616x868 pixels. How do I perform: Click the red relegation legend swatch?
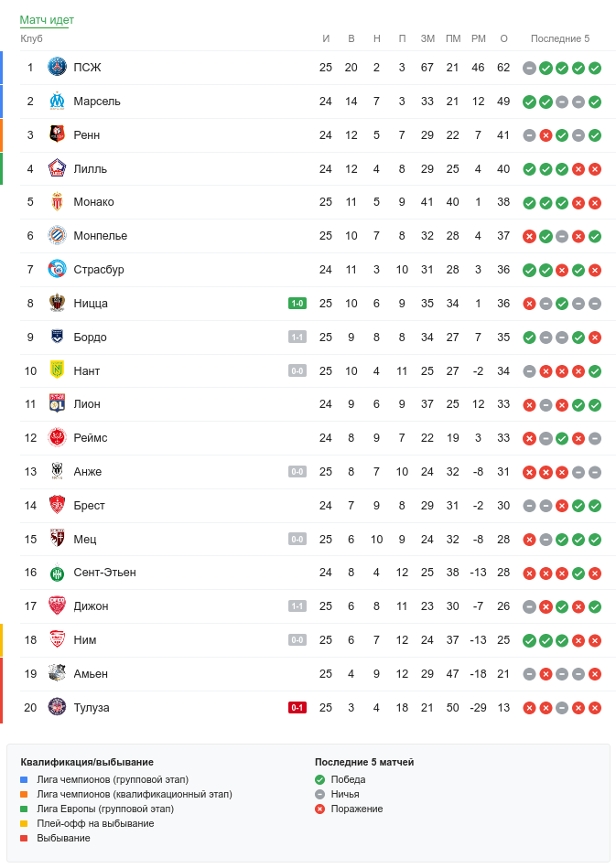(x=25, y=838)
